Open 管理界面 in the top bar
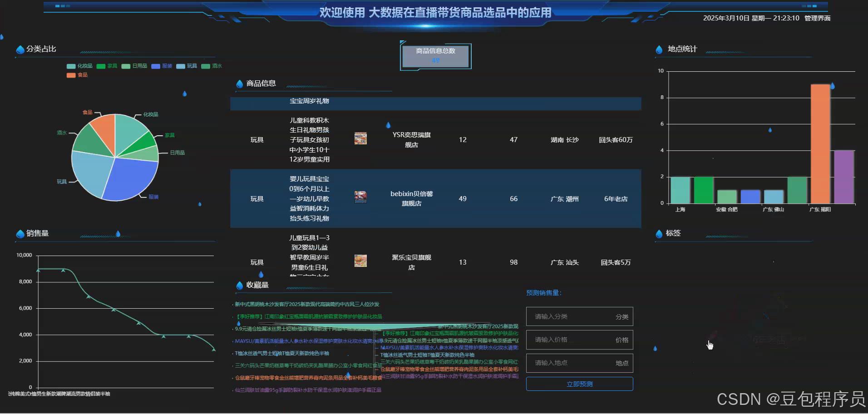The height and width of the screenshot is (414, 868). pos(817,18)
